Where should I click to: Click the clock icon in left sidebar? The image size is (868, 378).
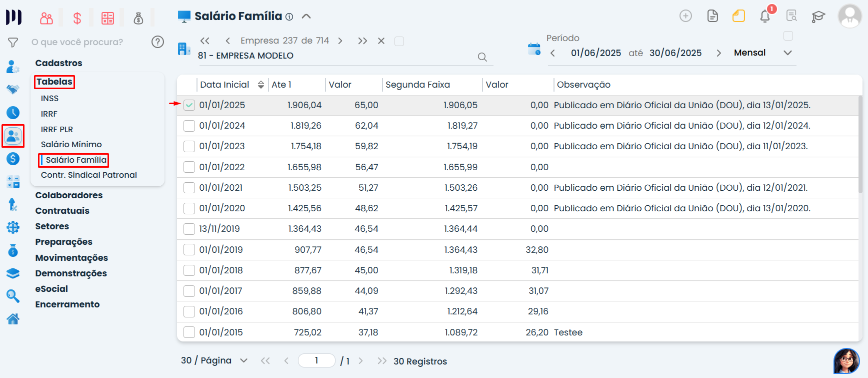click(x=13, y=113)
